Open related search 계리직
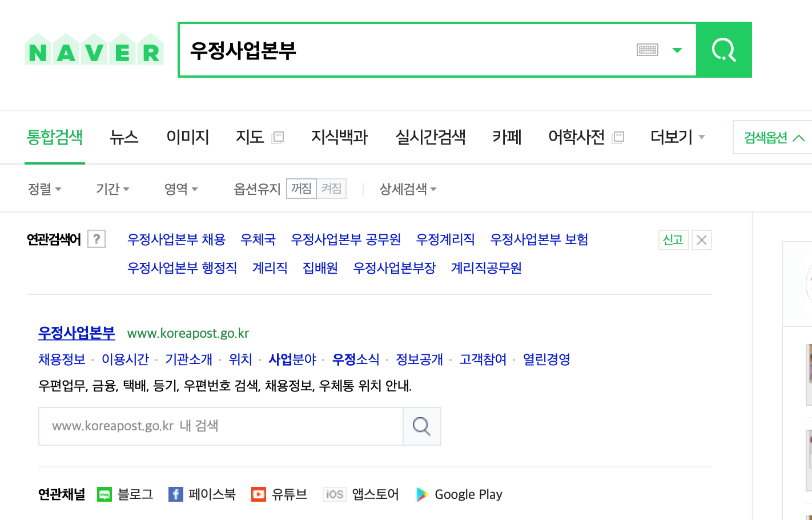The image size is (812, 520). (270, 268)
